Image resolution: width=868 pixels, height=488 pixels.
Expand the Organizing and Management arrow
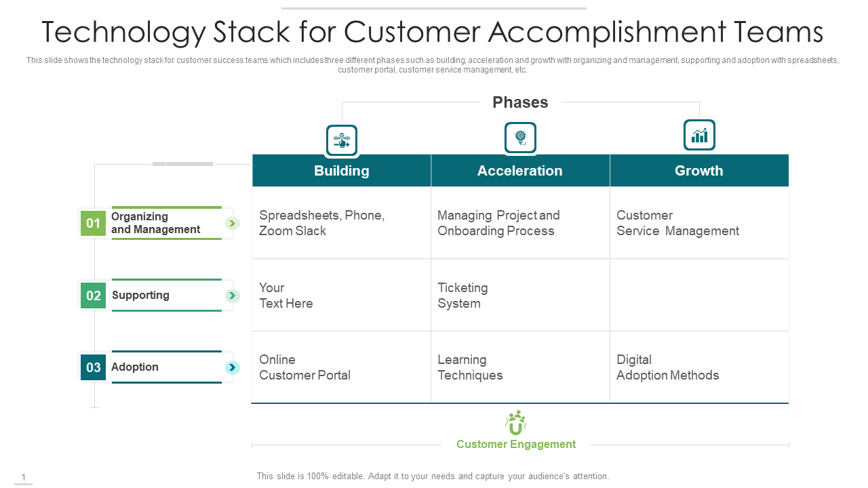coord(233,223)
